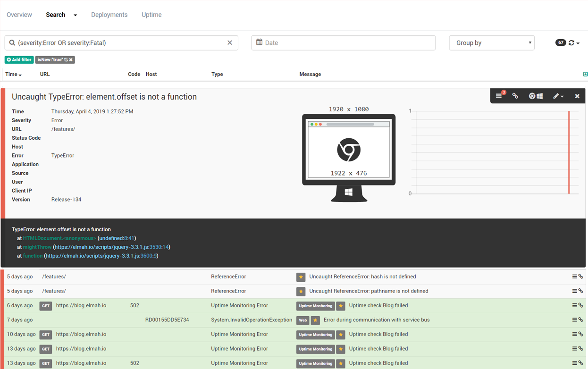Open the refresh options dropdown arrow
The width and height of the screenshot is (588, 369).
[x=578, y=43]
